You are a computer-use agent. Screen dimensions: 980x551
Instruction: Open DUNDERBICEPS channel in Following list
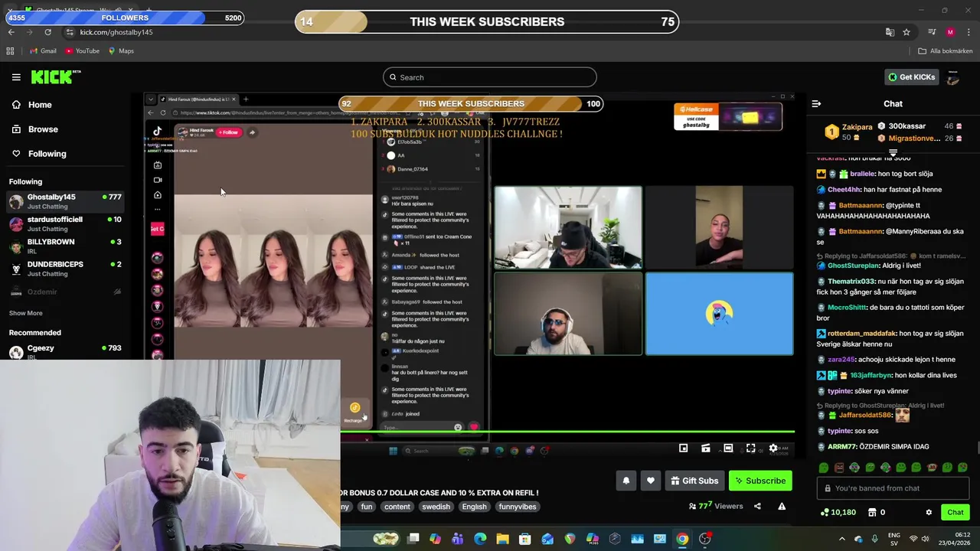coord(65,268)
